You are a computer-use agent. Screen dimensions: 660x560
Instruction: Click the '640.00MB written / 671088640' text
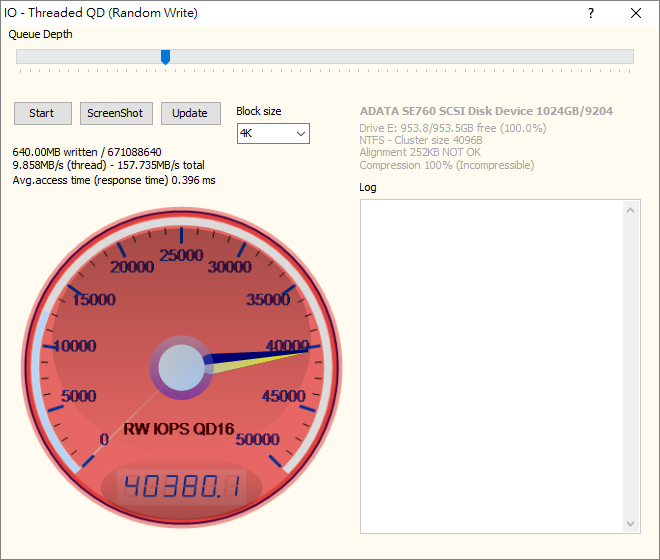click(x=87, y=152)
